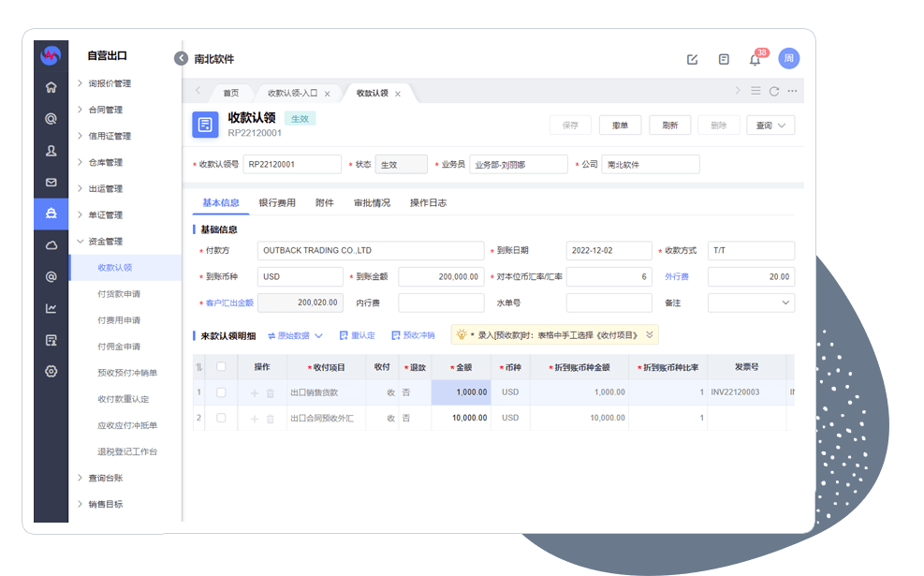Click the notification bell icon

pyautogui.click(x=755, y=60)
